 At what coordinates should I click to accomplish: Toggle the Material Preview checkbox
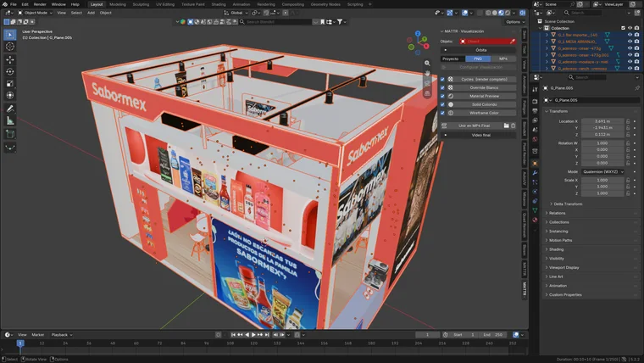tap(442, 96)
